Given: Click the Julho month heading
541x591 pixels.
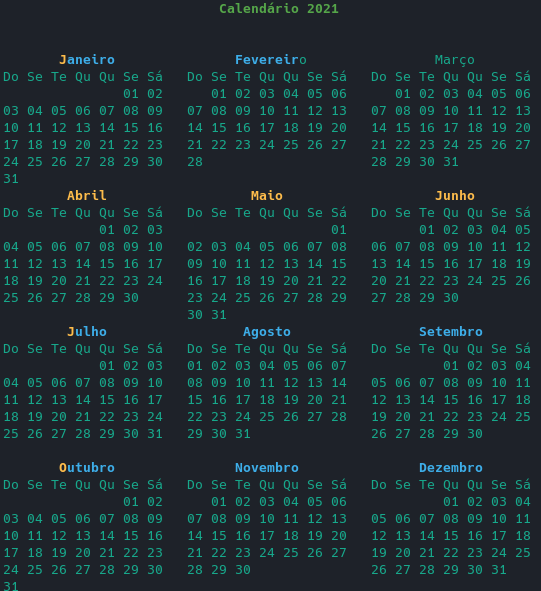Looking at the screenshot, I should (x=87, y=332).
